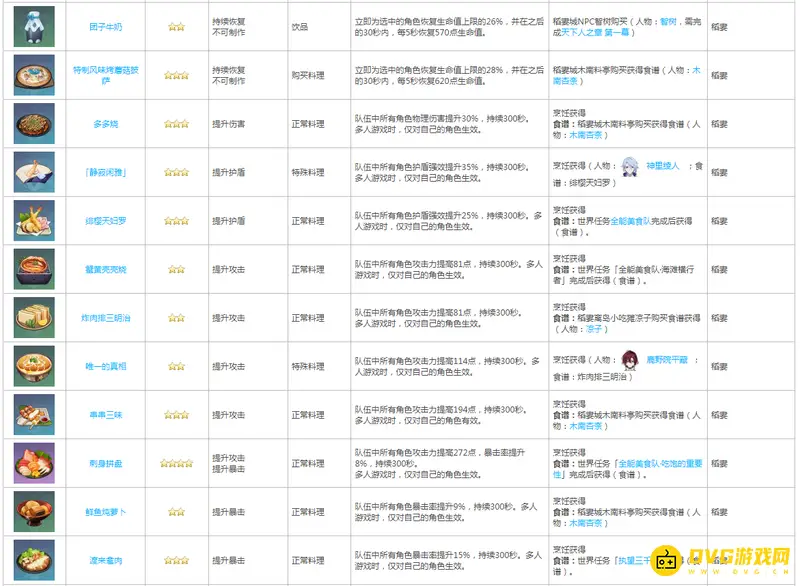
Task: Click the 串串三味 skewer dish image
Action: tap(34, 415)
